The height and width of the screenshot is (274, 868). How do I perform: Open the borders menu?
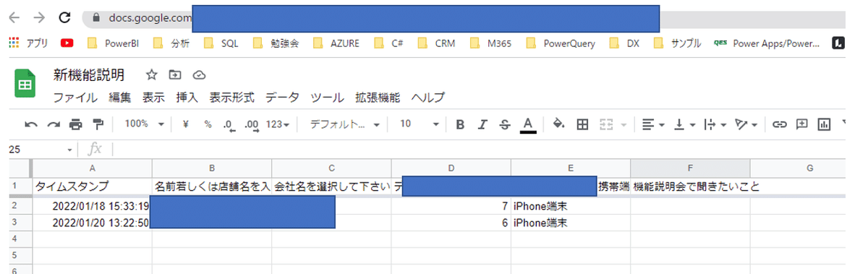pos(582,124)
